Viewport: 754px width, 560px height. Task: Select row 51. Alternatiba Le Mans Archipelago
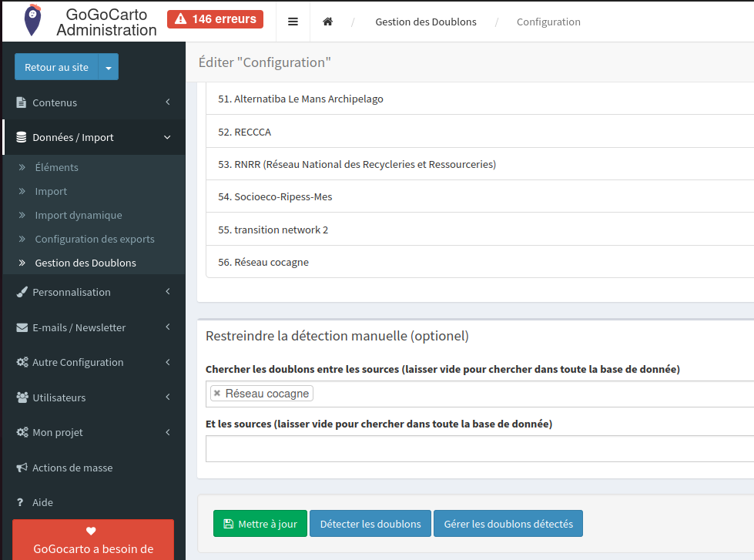pos(480,99)
